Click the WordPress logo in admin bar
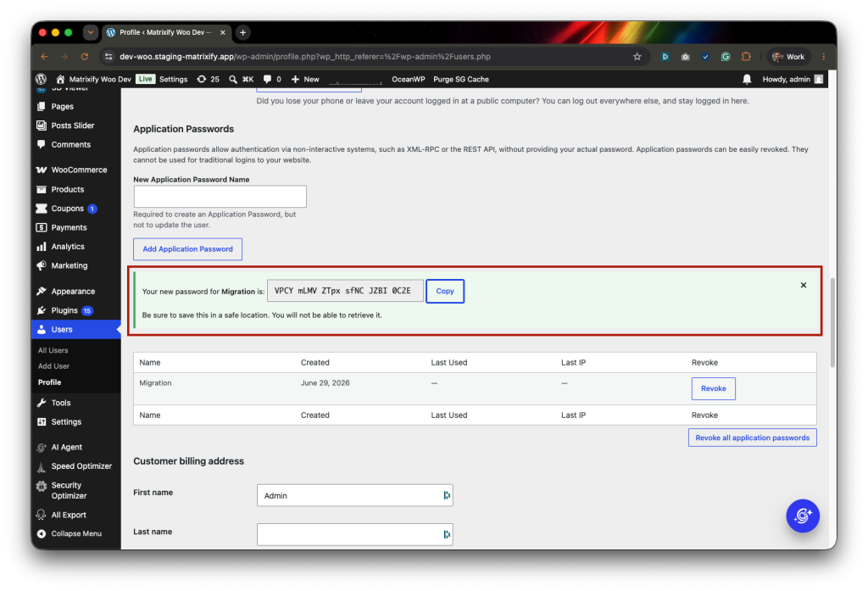Screen dimensions: 868x591 pos(41,79)
